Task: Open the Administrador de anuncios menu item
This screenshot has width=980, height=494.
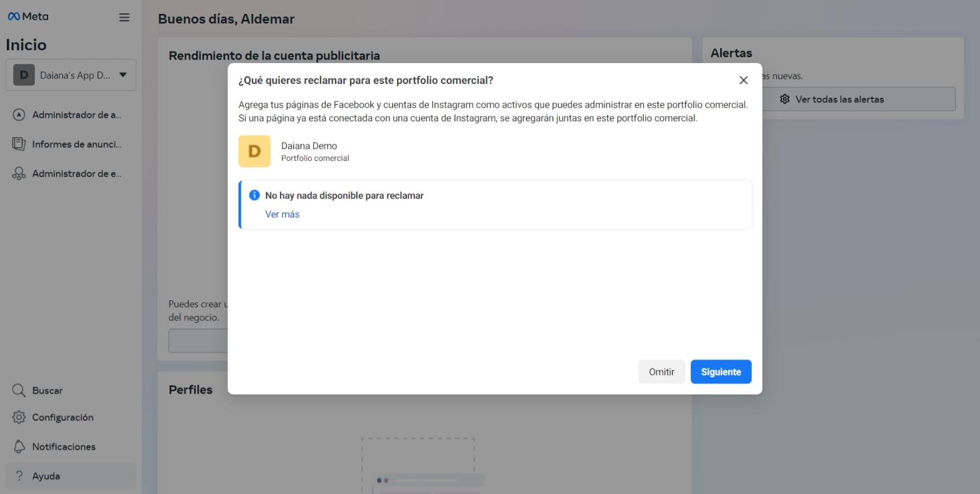Action: (x=76, y=115)
